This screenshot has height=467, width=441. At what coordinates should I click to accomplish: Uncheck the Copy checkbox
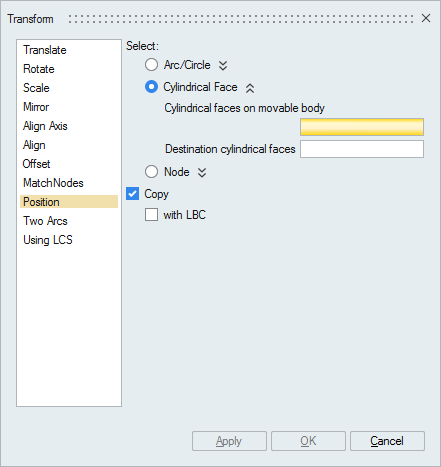(x=132, y=194)
